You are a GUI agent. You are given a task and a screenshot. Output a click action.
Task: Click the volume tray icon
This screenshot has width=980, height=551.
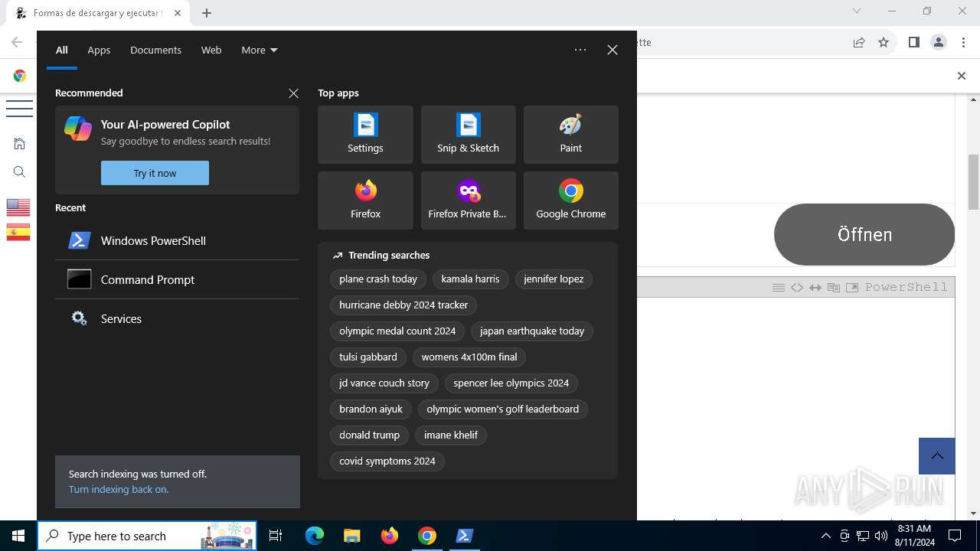[x=881, y=536]
